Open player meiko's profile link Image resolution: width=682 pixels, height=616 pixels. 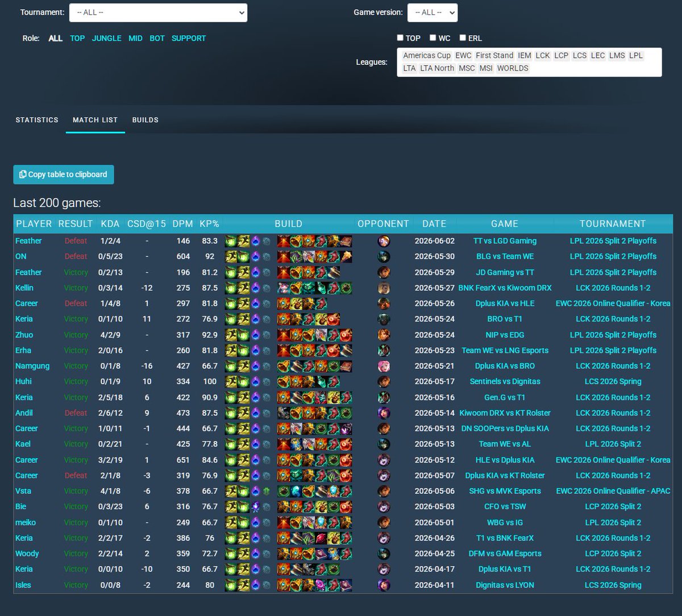[26, 522]
